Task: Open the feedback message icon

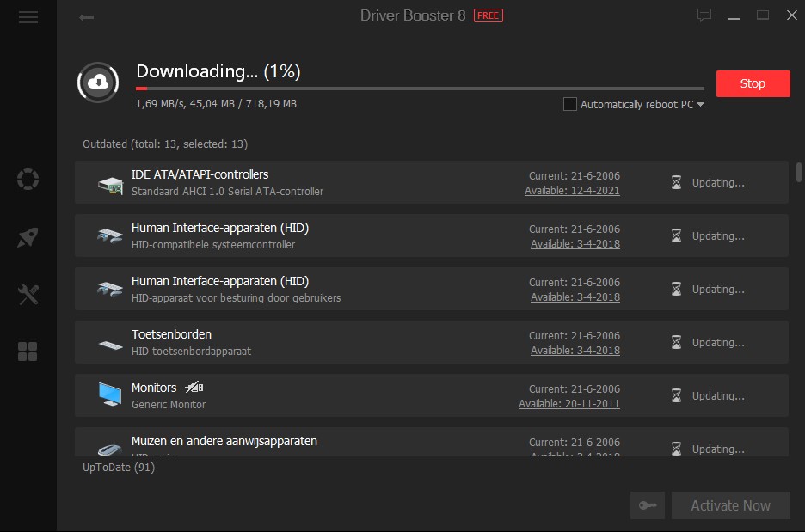Action: [704, 15]
